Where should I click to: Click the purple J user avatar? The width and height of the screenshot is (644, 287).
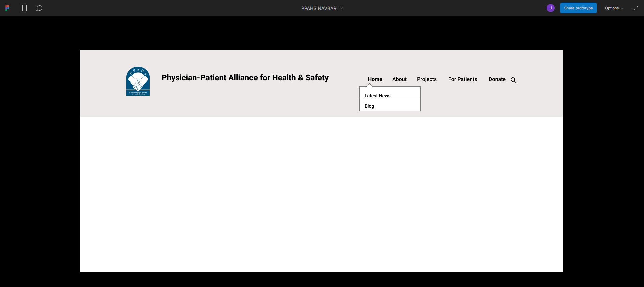tap(551, 8)
